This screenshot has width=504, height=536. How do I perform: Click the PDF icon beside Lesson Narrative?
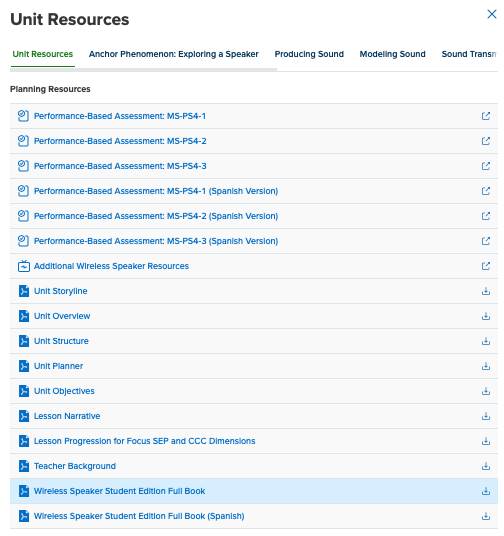24,416
